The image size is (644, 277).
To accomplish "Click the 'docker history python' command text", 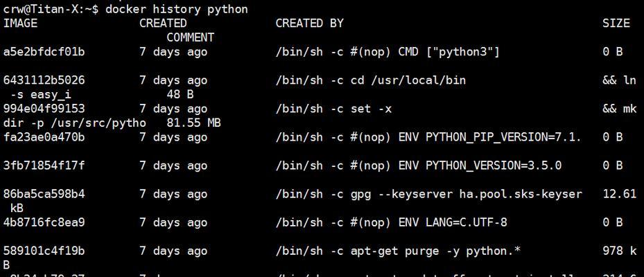I will coord(177,9).
